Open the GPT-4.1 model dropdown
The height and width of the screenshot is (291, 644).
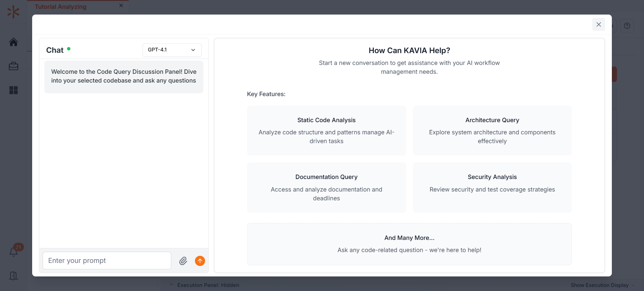[172, 50]
